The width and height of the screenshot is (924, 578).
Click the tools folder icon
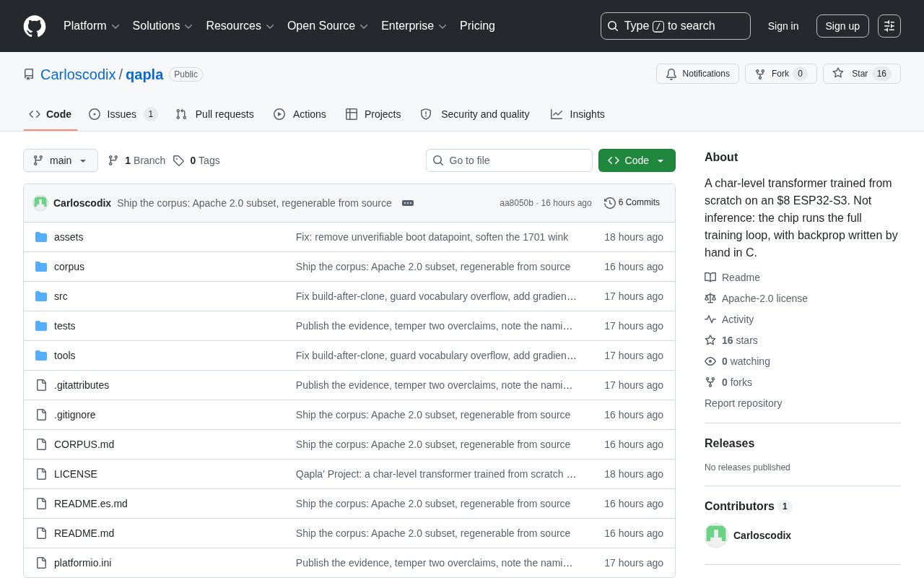[41, 355]
